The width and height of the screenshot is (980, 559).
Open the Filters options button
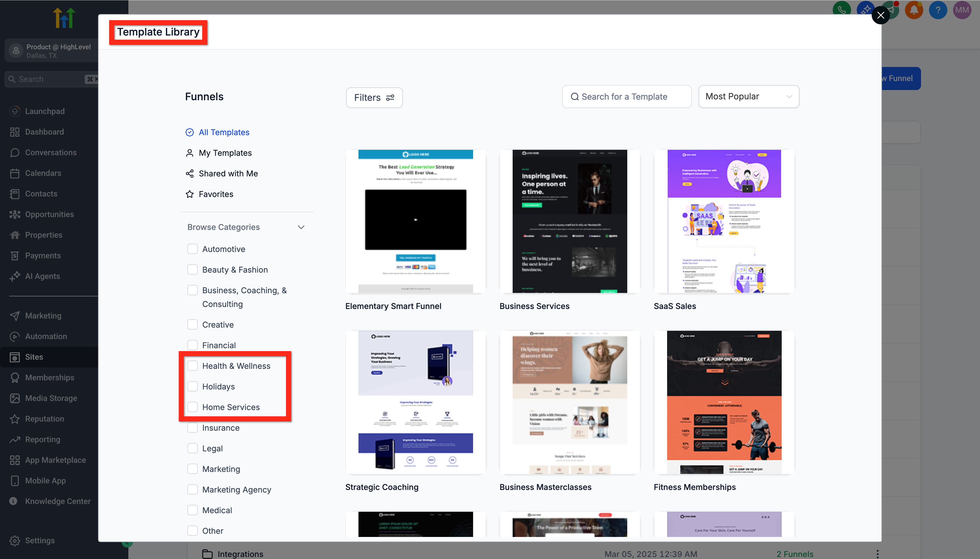coord(374,98)
